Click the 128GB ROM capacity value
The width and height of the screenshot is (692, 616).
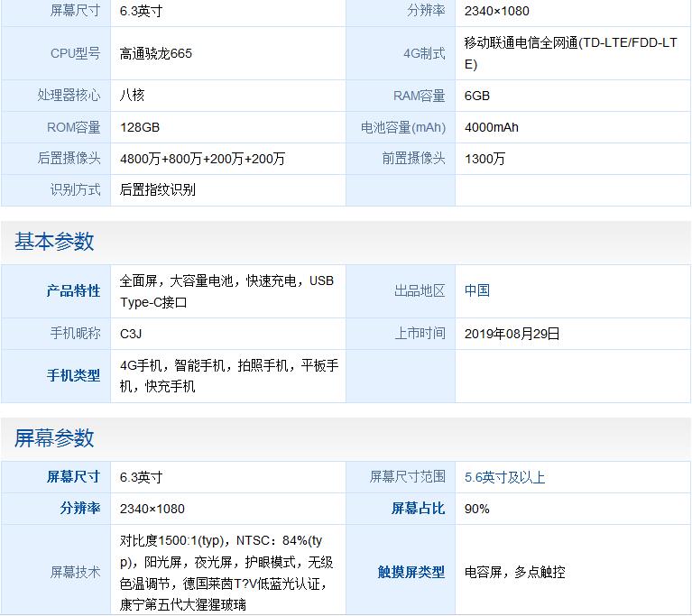pos(140,127)
